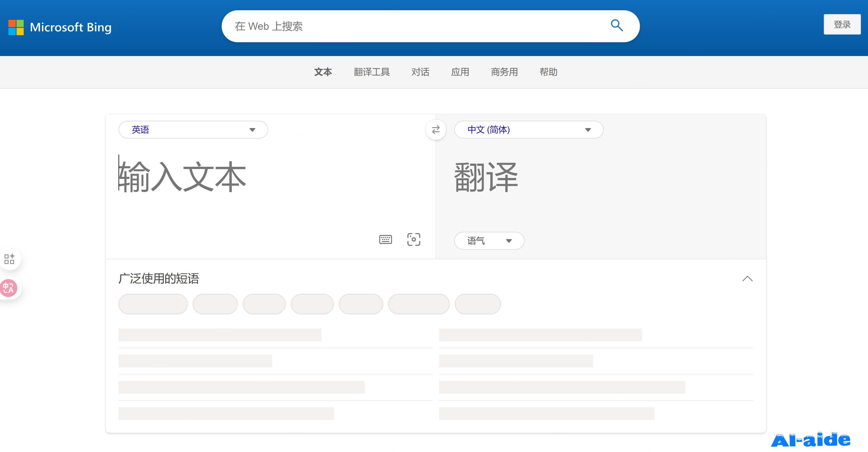Collapse the 广泛使用的短语 section
This screenshot has height=452, width=868.
click(x=747, y=278)
